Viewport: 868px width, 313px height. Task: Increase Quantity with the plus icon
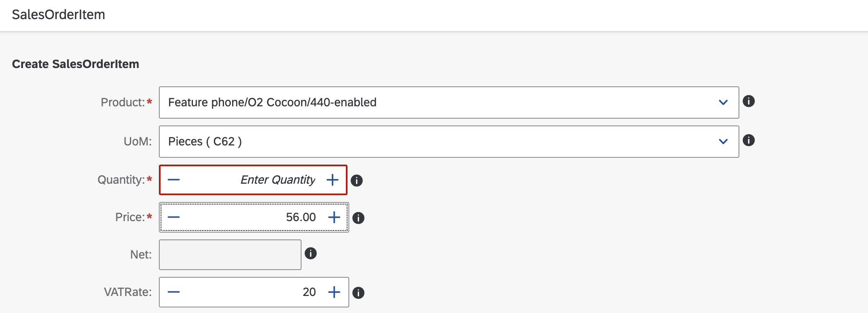click(333, 180)
